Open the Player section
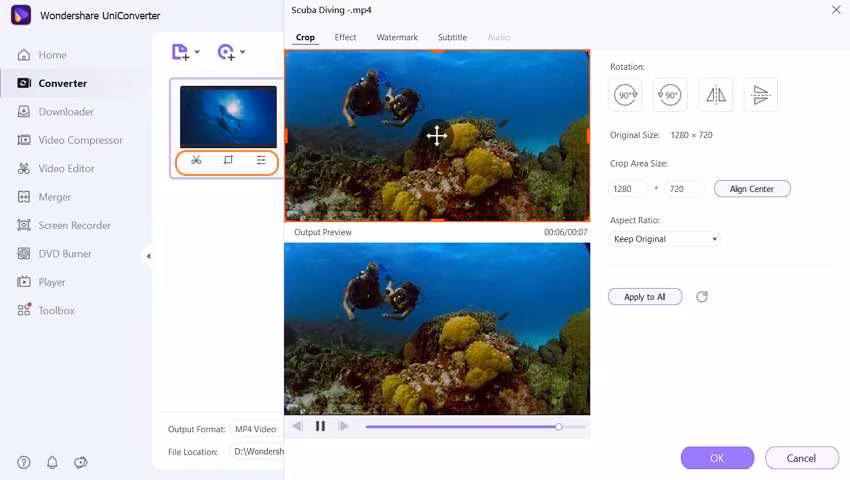The image size is (850, 480). pos(41,282)
